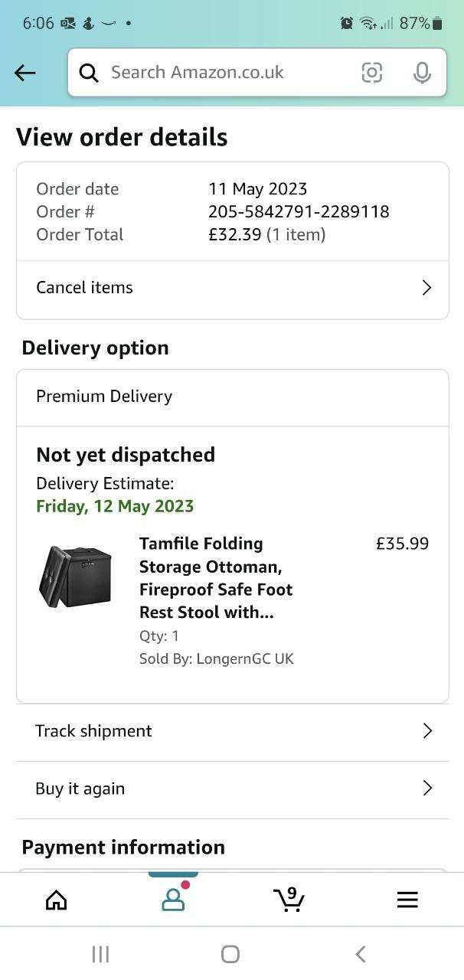Tap the search magnifier icon
The height and width of the screenshot is (980, 464).
click(90, 73)
